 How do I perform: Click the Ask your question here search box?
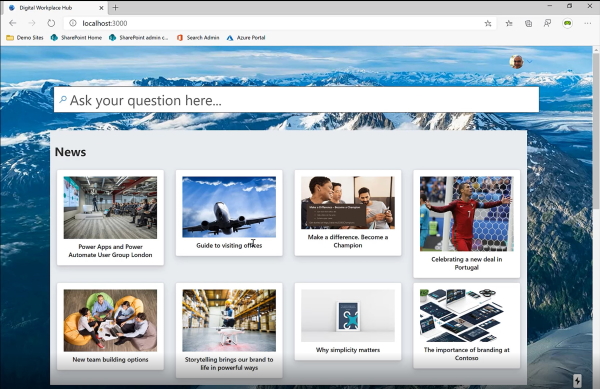(297, 100)
